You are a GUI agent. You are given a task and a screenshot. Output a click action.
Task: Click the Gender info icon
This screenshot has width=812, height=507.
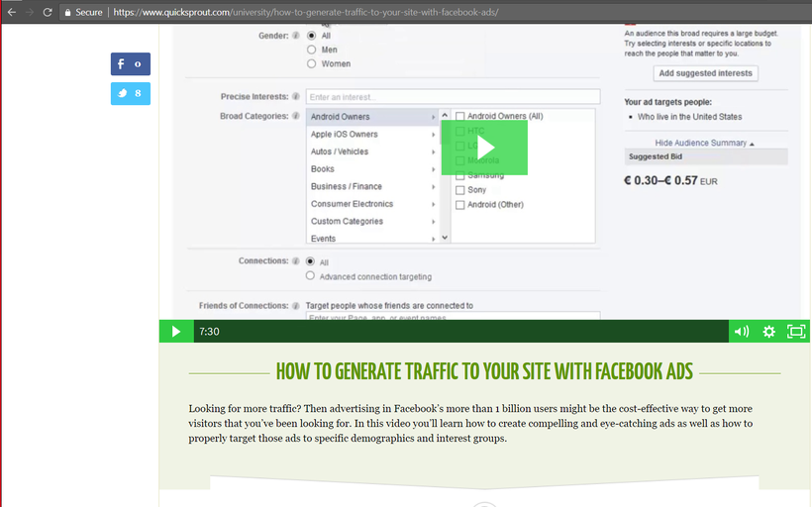pyautogui.click(x=296, y=36)
